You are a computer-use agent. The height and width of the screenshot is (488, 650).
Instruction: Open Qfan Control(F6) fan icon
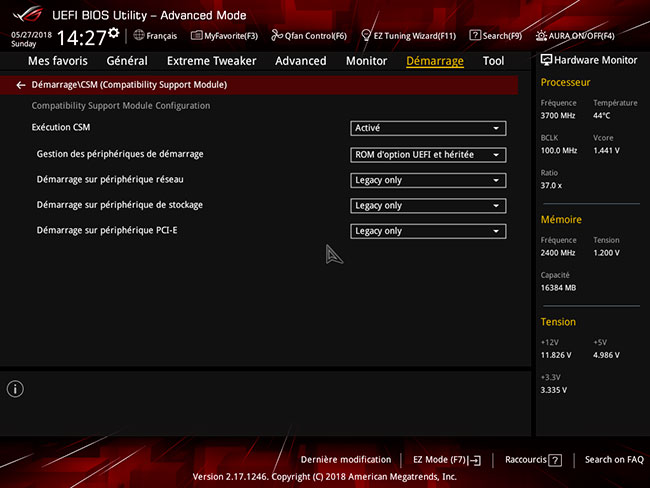(278, 35)
